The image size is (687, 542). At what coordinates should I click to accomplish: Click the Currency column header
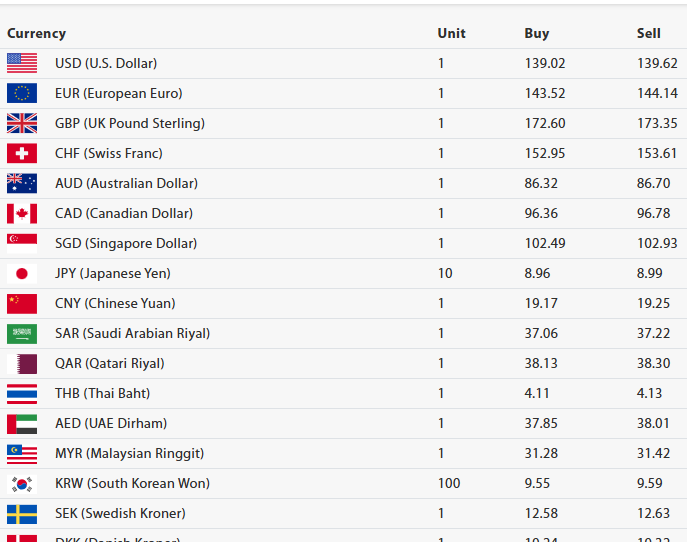[x=36, y=33]
